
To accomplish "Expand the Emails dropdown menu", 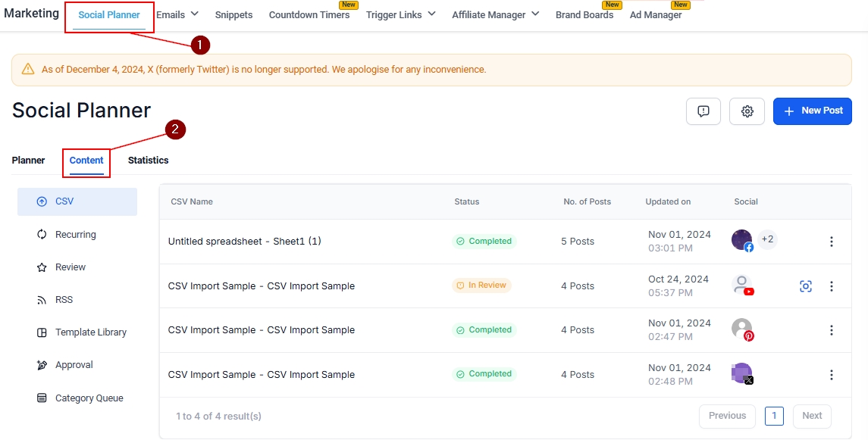I will (x=177, y=14).
